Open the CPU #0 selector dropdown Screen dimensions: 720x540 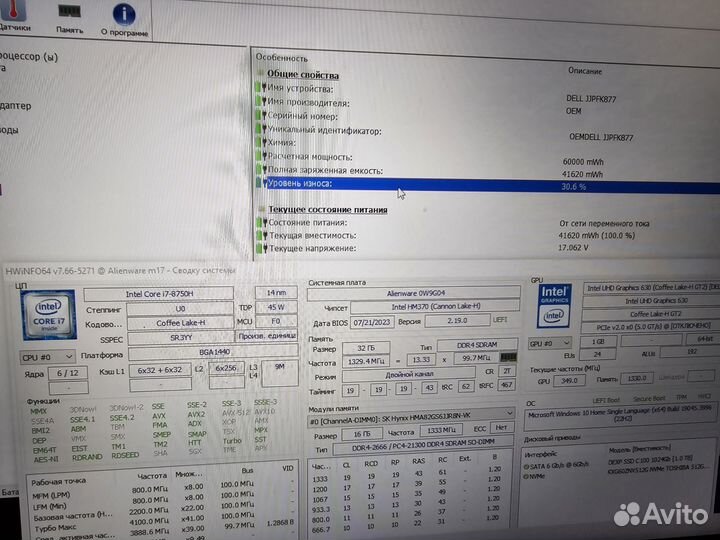pyautogui.click(x=47, y=356)
